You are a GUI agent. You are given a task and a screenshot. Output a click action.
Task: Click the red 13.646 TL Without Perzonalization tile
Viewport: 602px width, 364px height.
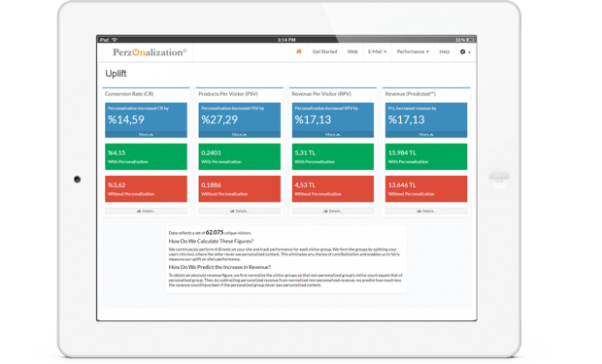[x=426, y=189]
